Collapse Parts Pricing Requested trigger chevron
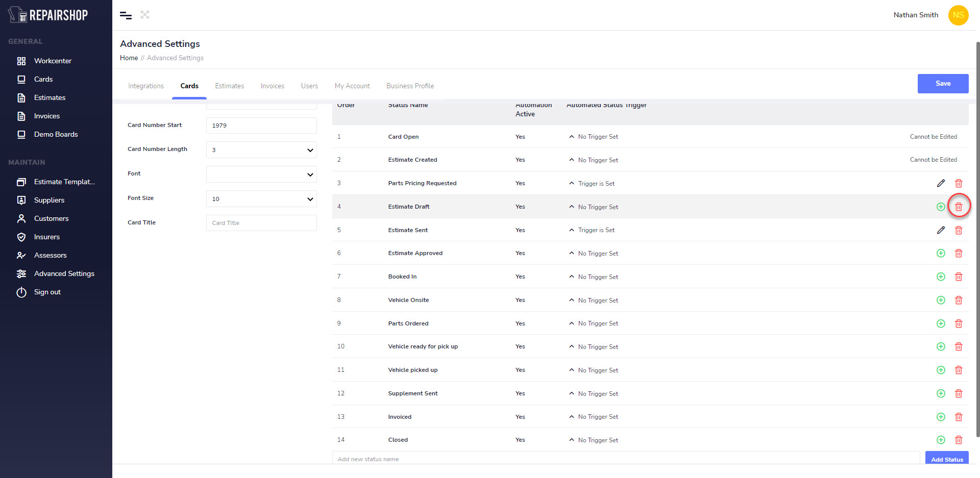Screen dimensions: 980x478 (572, 183)
